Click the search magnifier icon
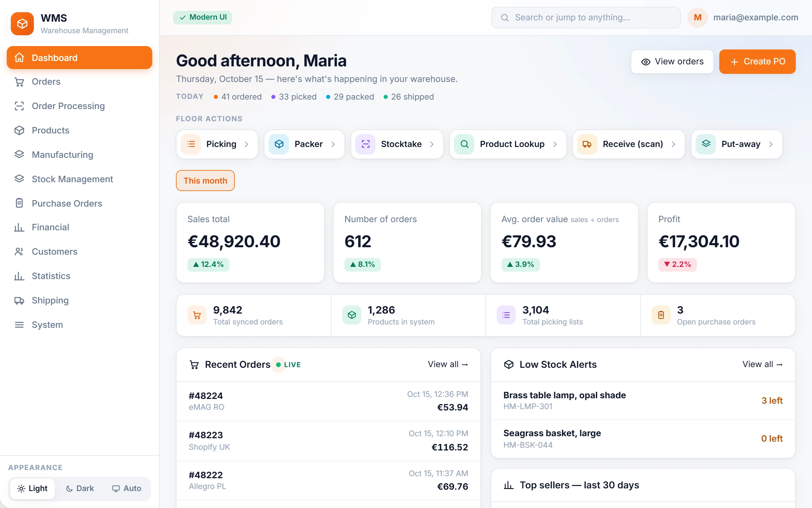This screenshot has height=508, width=812. pyautogui.click(x=505, y=18)
